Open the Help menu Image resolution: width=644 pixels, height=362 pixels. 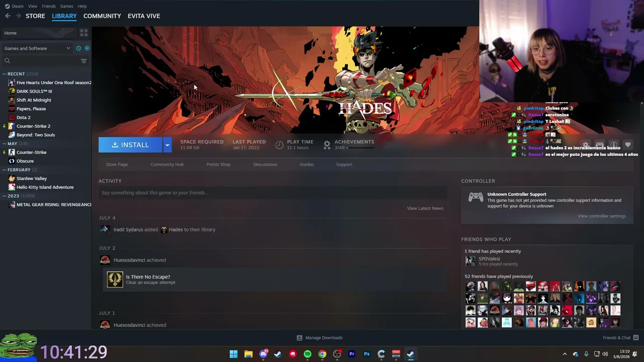(x=82, y=6)
